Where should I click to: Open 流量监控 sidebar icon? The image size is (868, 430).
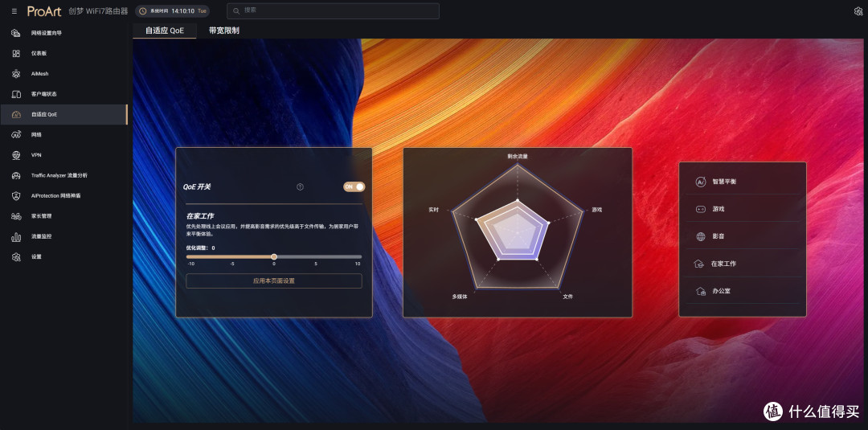pyautogui.click(x=16, y=237)
